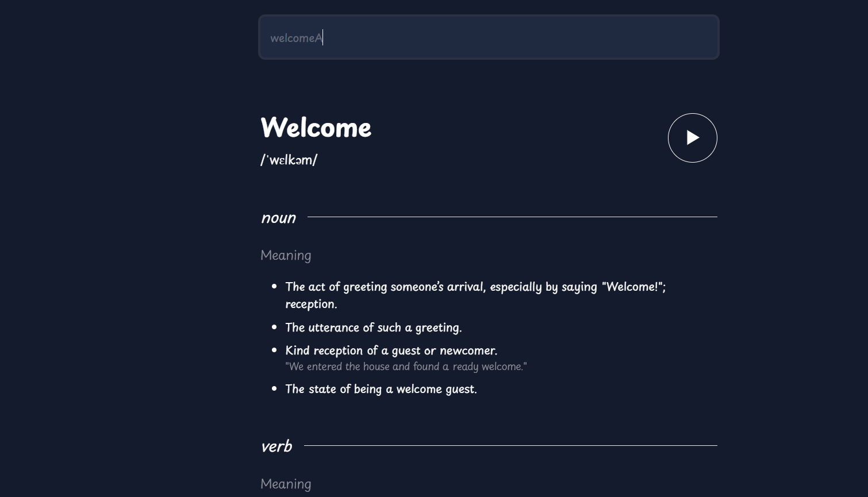This screenshot has width=868, height=497.
Task: Click the example sentence "We entered the house"
Action: click(406, 367)
